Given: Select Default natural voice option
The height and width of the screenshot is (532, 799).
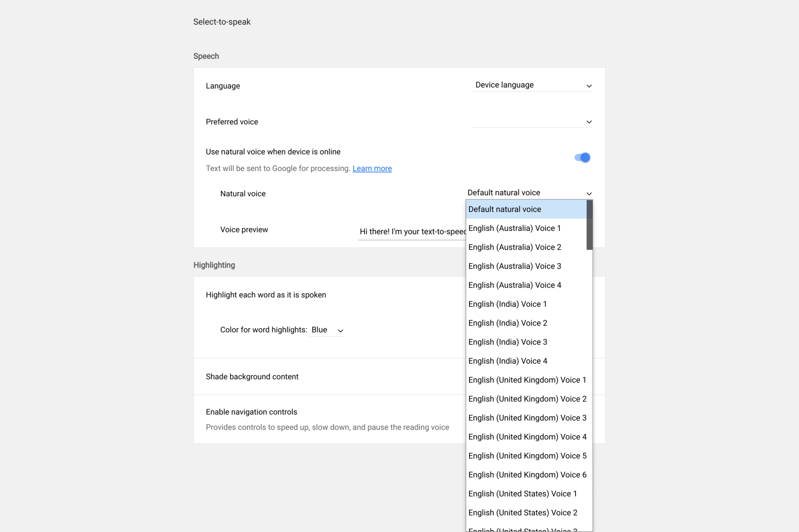Looking at the screenshot, I should coord(526,209).
